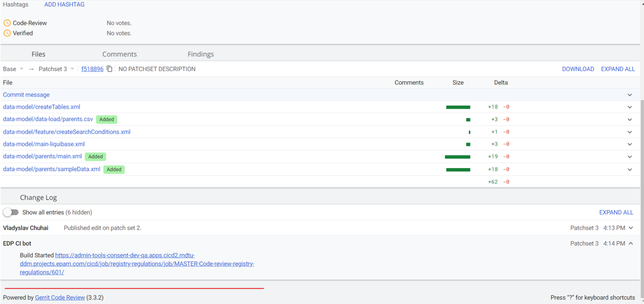Screen dimensions: 644x304
Task: Click the Code-Review label
Action: pos(30,23)
